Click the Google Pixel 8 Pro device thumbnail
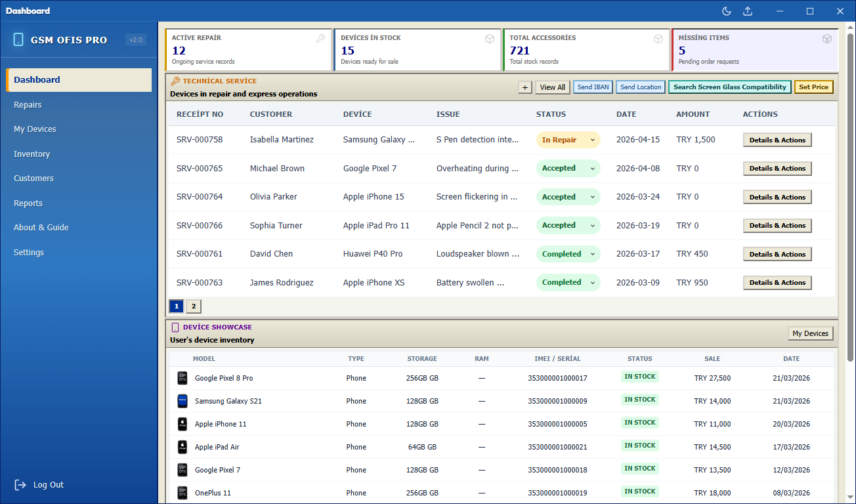 (x=182, y=378)
